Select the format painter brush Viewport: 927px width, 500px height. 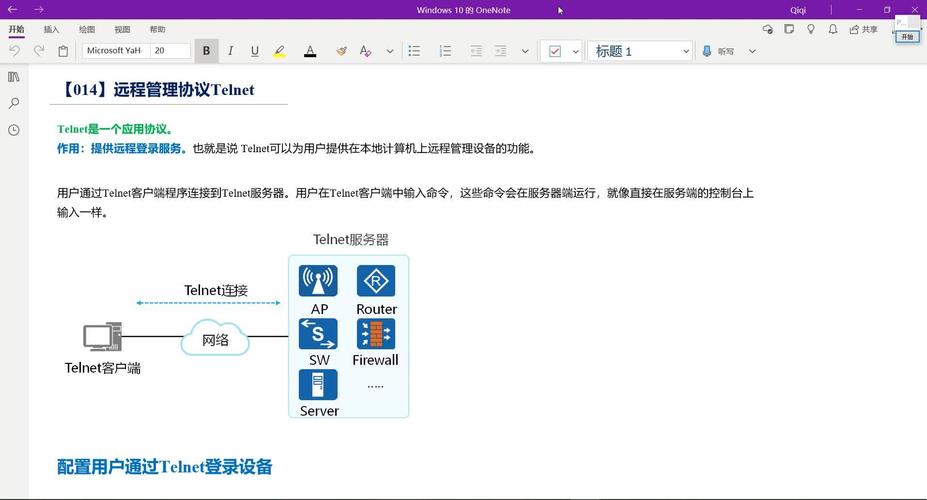coord(341,51)
